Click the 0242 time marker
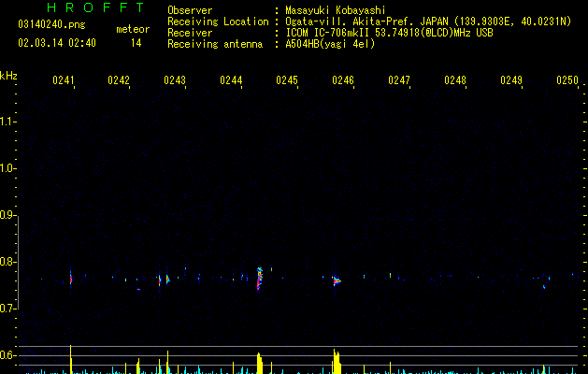The image size is (588, 374). point(119,80)
